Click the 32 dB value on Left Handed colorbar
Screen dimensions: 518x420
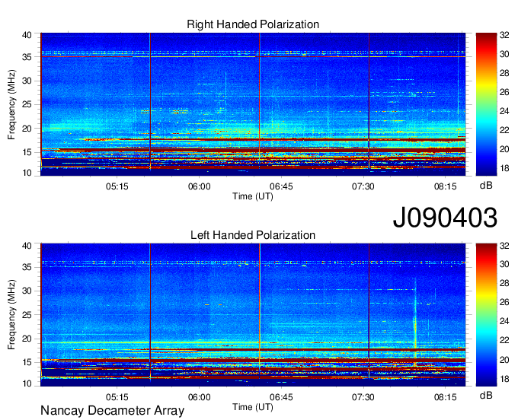tap(504, 246)
